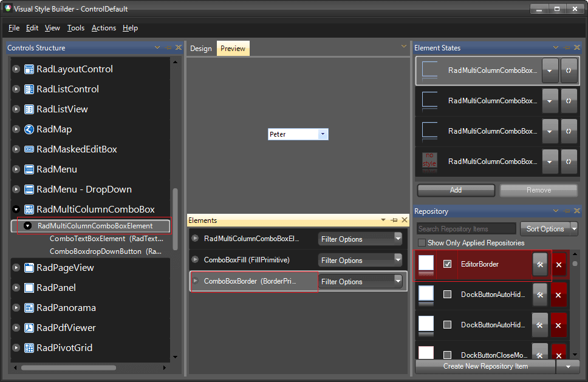
Task: Open the dropdown arrow beside Create New Repository Item
Action: click(x=568, y=366)
